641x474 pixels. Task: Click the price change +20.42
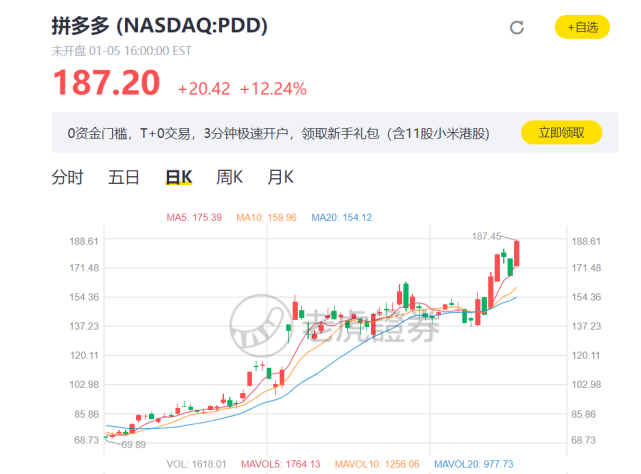[x=204, y=89]
